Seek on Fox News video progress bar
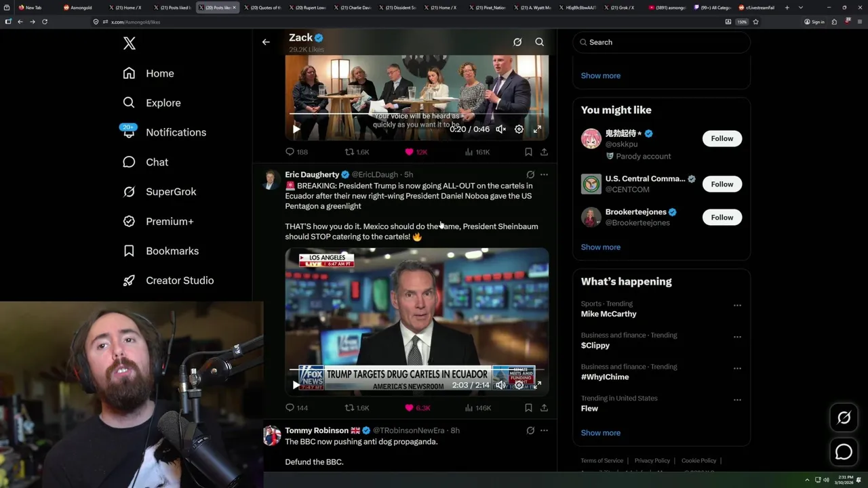Screen dimensions: 868x488 tap(417, 370)
